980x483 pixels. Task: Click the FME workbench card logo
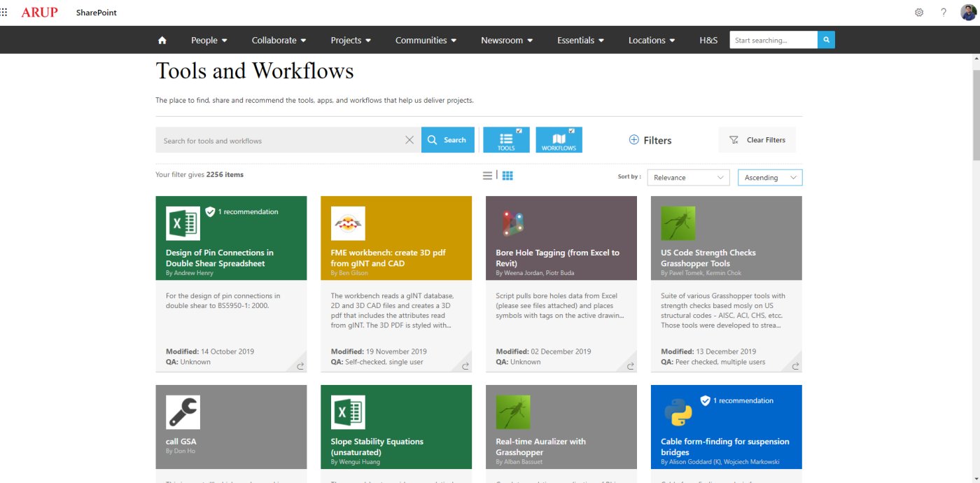pyautogui.click(x=348, y=223)
